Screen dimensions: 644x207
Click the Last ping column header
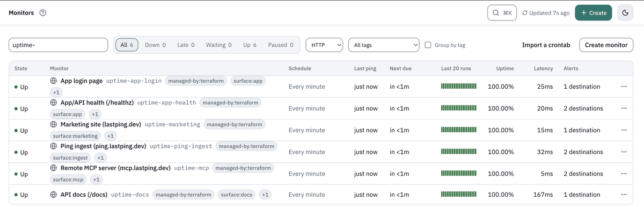coord(365,69)
